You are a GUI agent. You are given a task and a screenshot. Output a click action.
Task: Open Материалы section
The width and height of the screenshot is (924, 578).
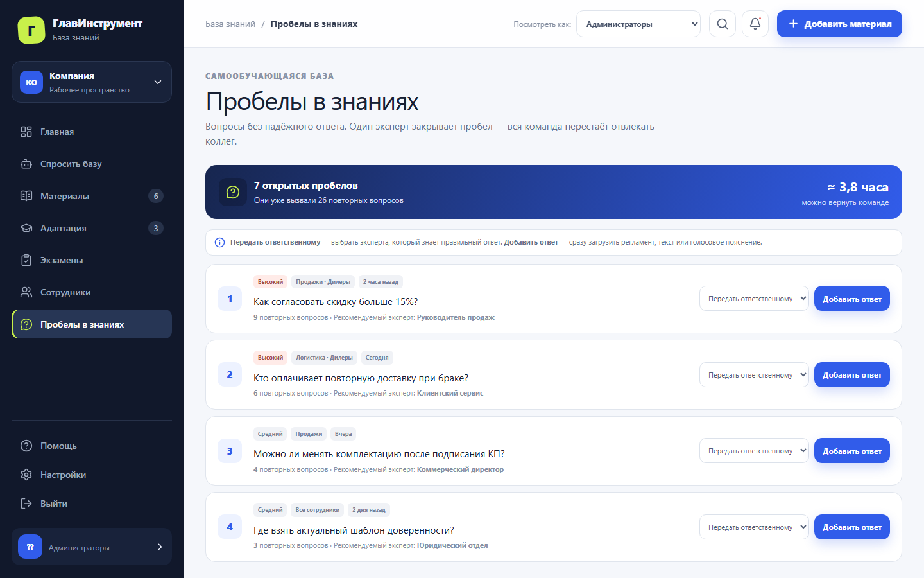(x=92, y=196)
